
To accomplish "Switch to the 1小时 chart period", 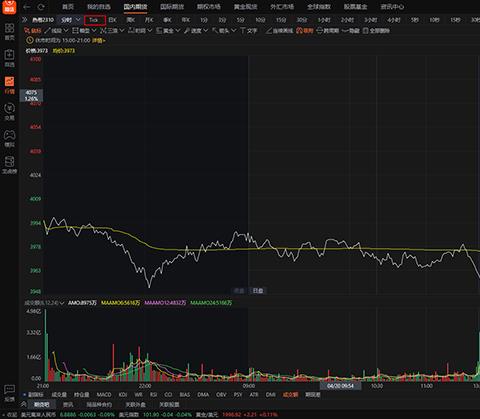I will (324, 20).
